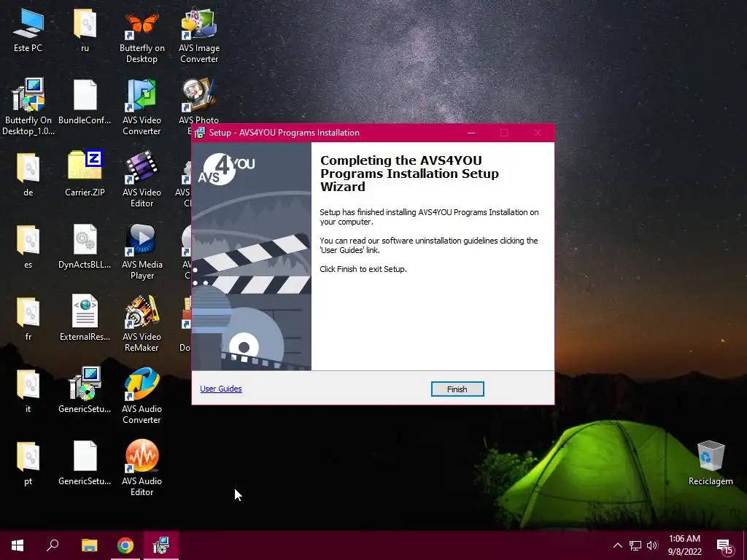Click the Setup window title bar icon
The image size is (747, 560).
pos(200,133)
